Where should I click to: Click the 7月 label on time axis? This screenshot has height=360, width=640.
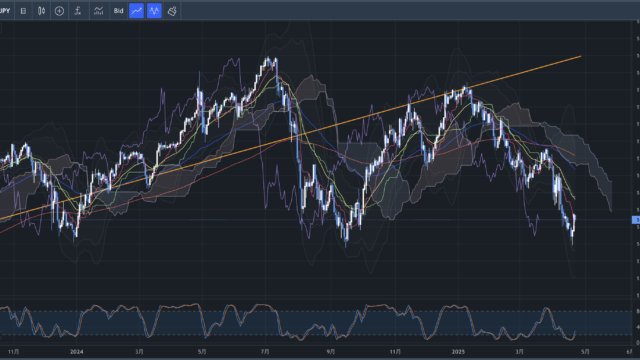[265, 352]
